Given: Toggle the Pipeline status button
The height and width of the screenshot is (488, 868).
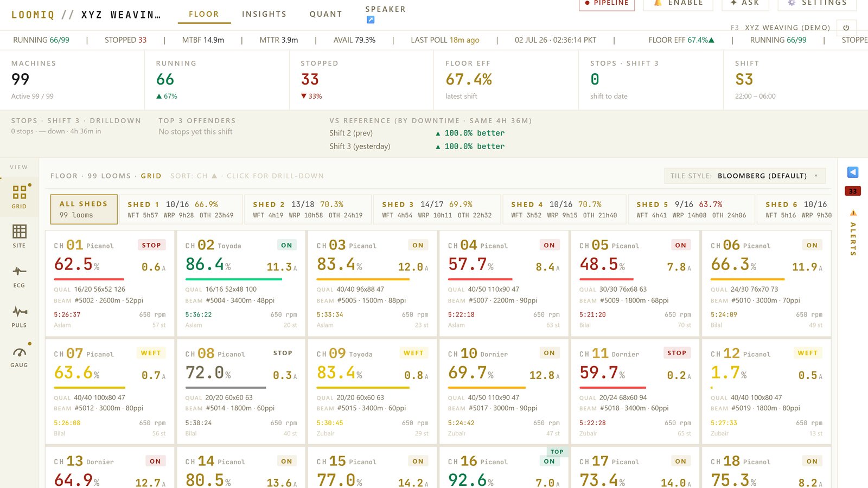Looking at the screenshot, I should click(x=607, y=3).
